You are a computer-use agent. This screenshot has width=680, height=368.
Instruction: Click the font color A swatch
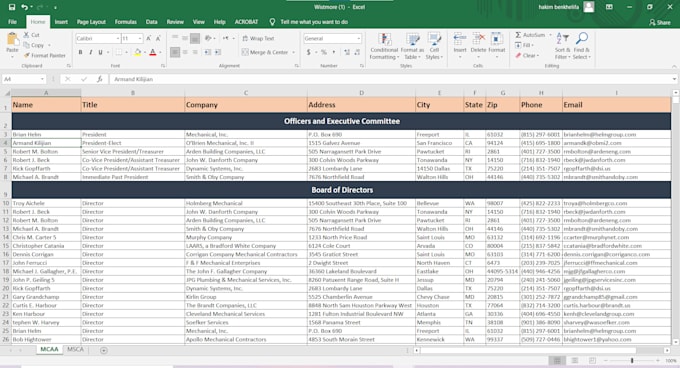153,52
